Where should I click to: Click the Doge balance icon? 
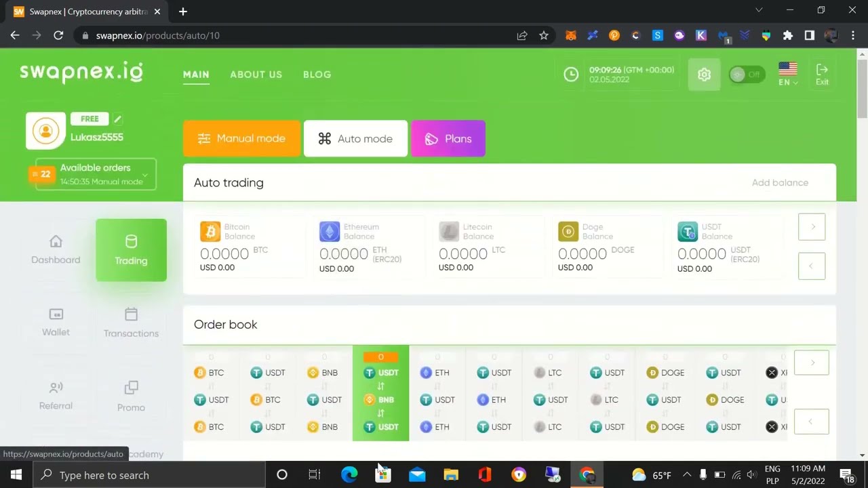pyautogui.click(x=568, y=232)
